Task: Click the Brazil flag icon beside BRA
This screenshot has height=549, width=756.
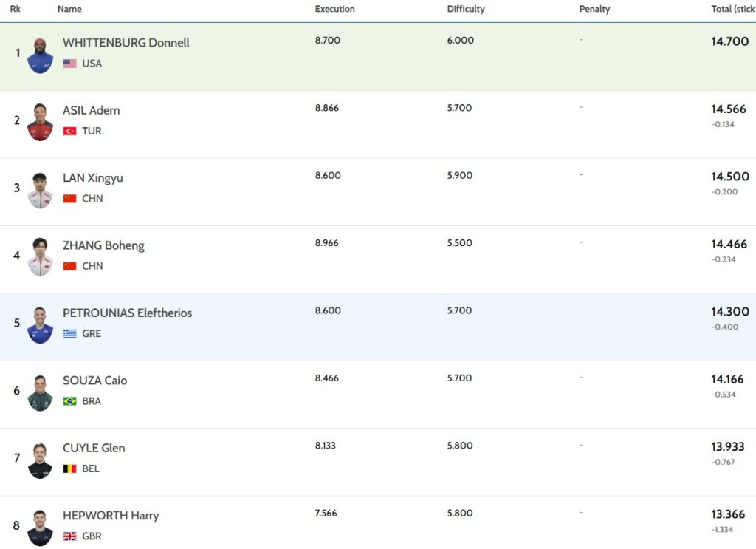Action: coord(70,401)
